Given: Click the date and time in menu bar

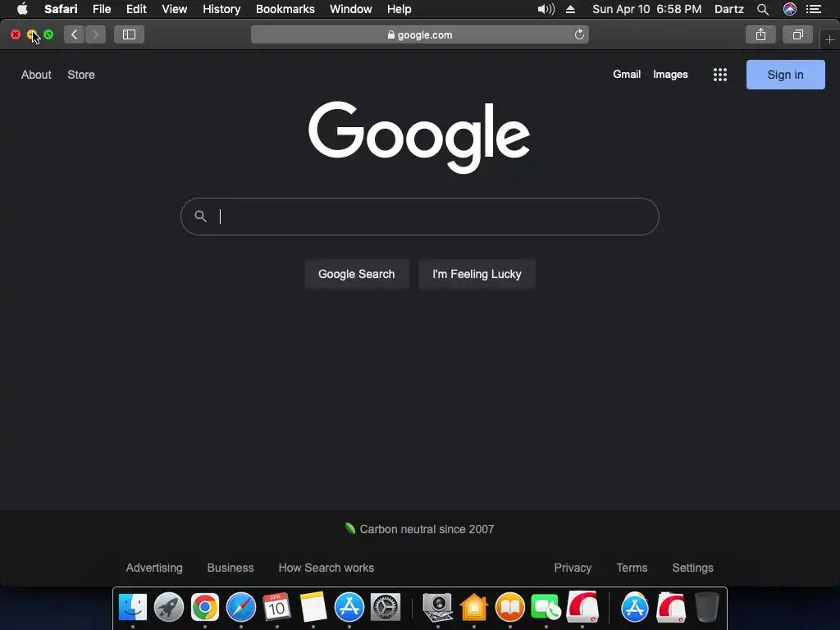Looking at the screenshot, I should pyautogui.click(x=646, y=9).
